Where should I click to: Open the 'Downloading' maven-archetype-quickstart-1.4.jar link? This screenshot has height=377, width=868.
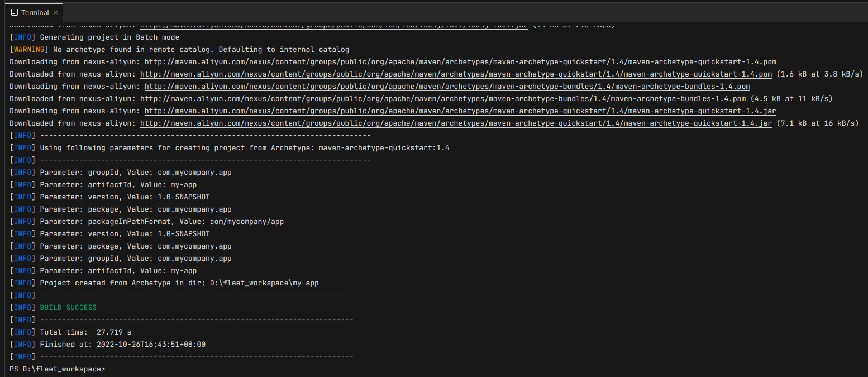tap(460, 111)
